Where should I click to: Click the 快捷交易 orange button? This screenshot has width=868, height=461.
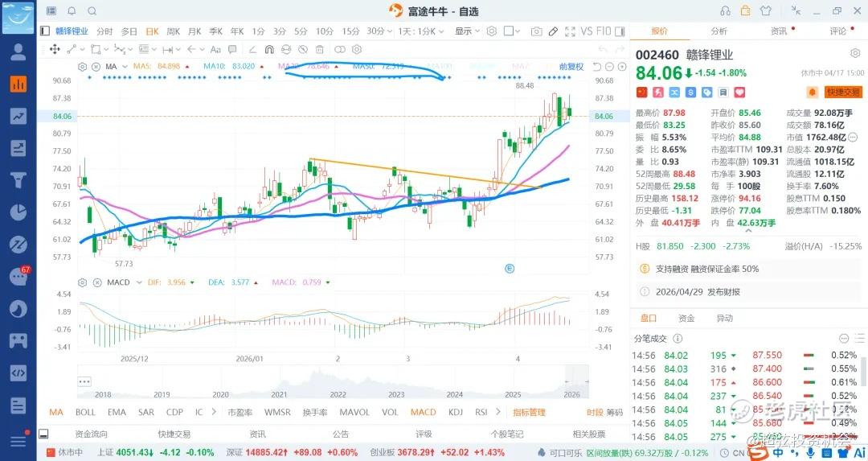tap(842, 93)
